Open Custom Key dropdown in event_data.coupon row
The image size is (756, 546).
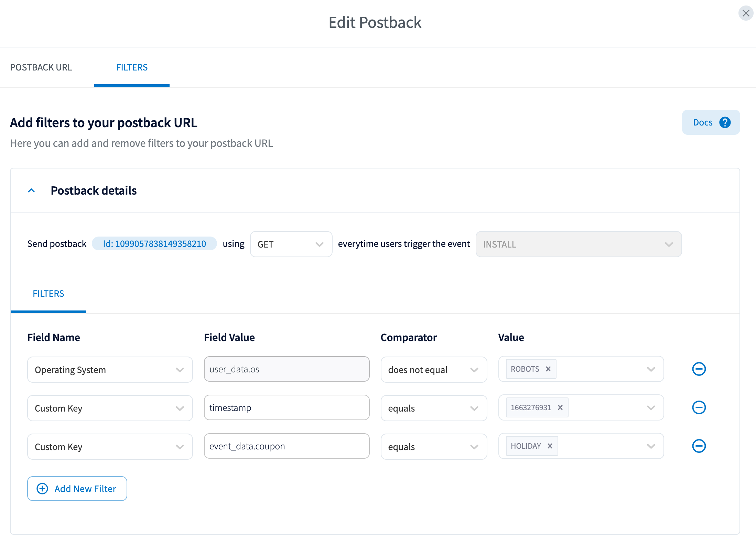[x=110, y=447]
